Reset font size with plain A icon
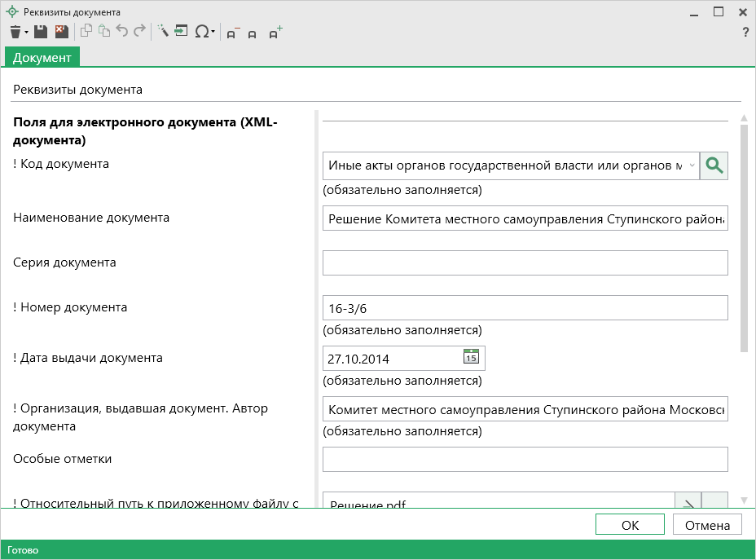 click(x=253, y=33)
